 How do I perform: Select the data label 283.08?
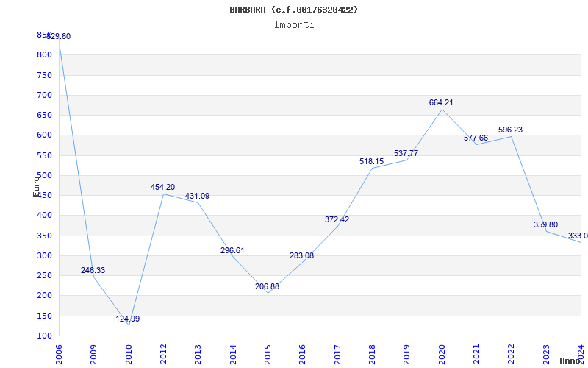coord(302,255)
